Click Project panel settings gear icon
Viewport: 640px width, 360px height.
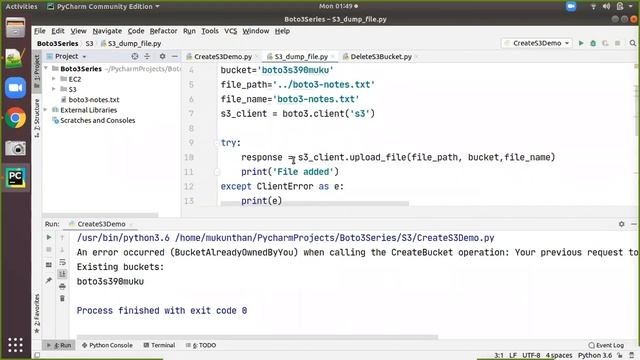point(162,56)
